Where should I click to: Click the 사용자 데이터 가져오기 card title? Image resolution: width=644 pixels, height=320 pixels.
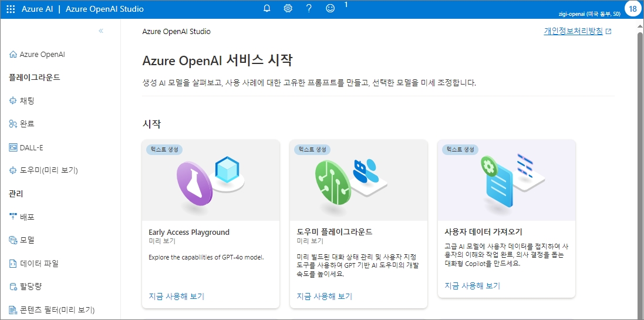pos(483,231)
